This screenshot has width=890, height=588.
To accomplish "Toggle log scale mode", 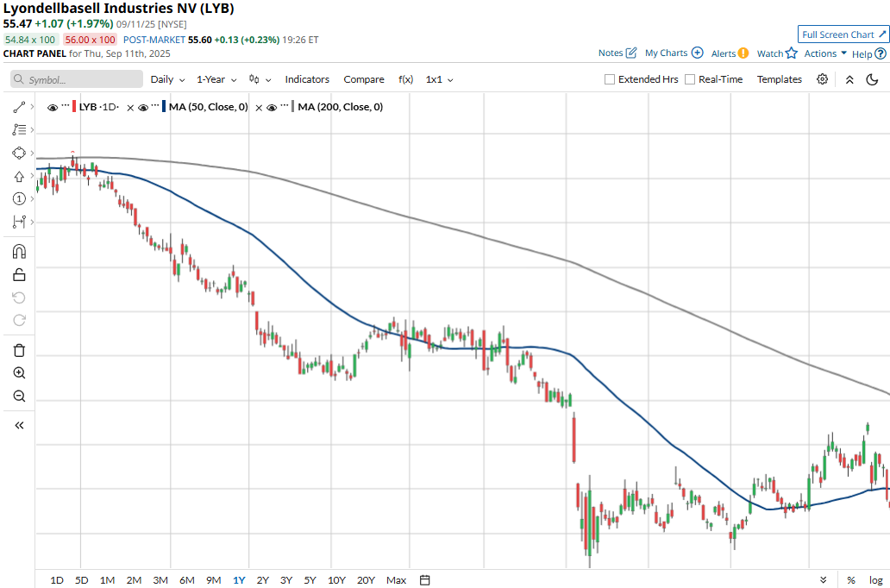I will 876,579.
